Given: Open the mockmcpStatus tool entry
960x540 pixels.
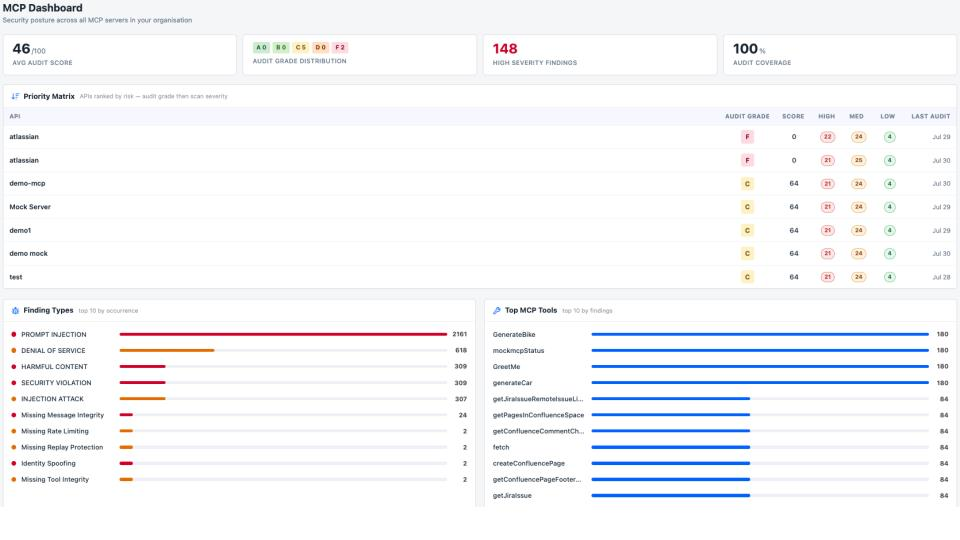Looking at the screenshot, I should 519,350.
